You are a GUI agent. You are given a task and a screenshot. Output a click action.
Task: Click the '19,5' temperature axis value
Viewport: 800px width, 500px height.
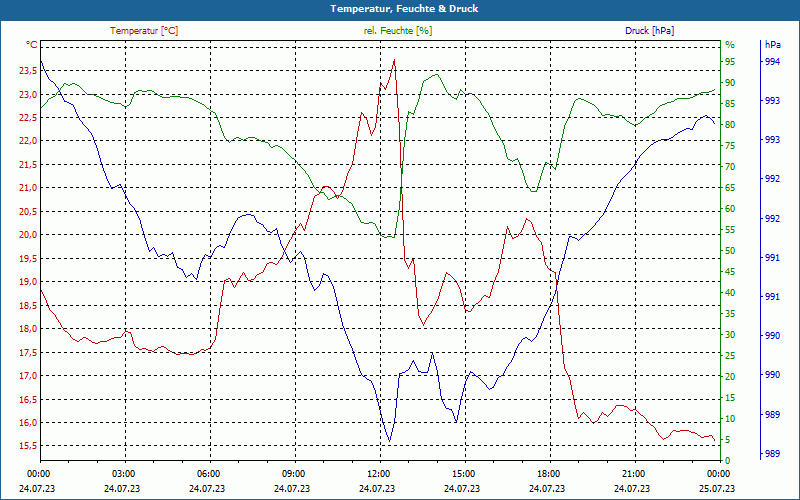tap(28, 259)
